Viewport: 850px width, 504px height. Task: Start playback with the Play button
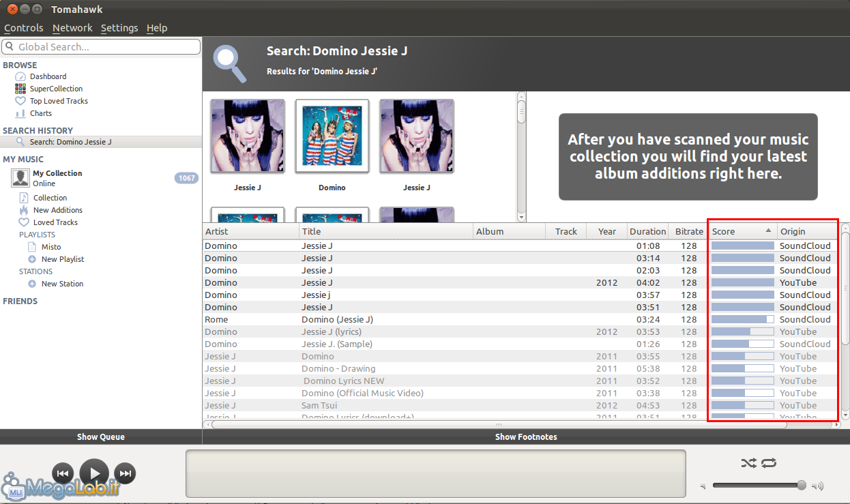pyautogui.click(x=94, y=473)
